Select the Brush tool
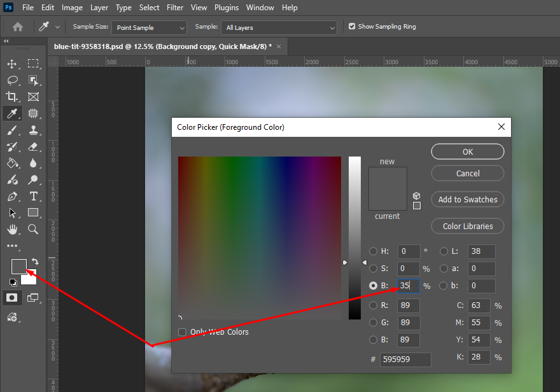The image size is (560, 392). pyautogui.click(x=13, y=130)
